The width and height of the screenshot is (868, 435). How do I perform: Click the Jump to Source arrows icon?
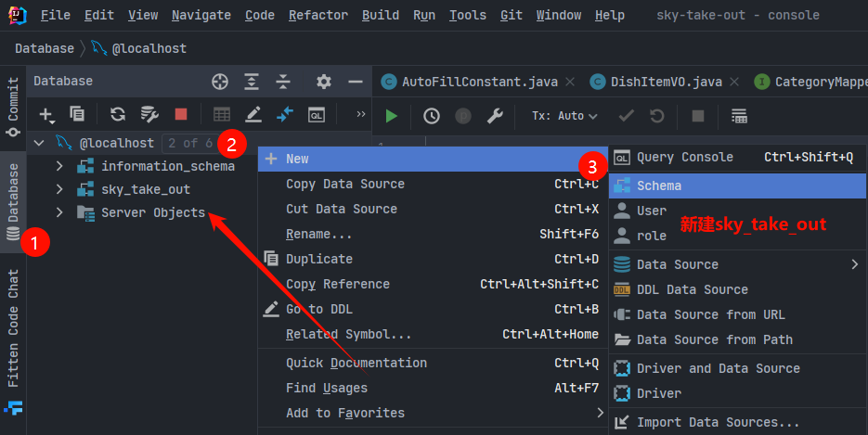click(285, 114)
